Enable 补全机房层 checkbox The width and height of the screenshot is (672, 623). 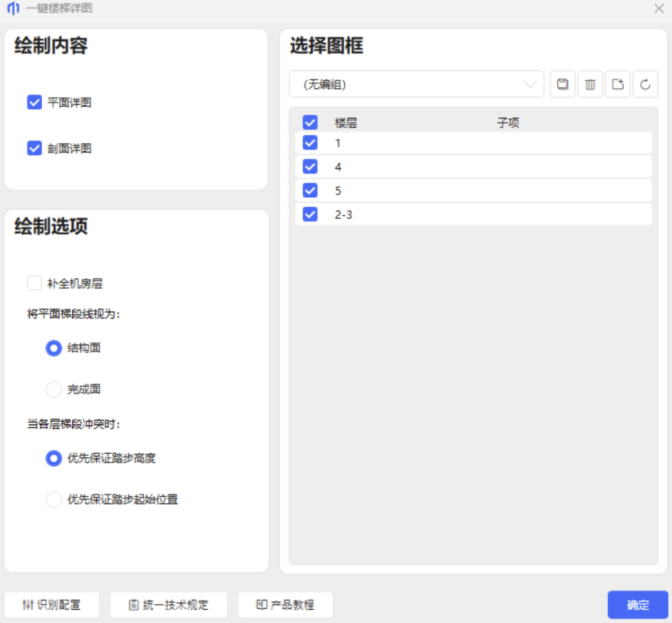pyautogui.click(x=35, y=283)
